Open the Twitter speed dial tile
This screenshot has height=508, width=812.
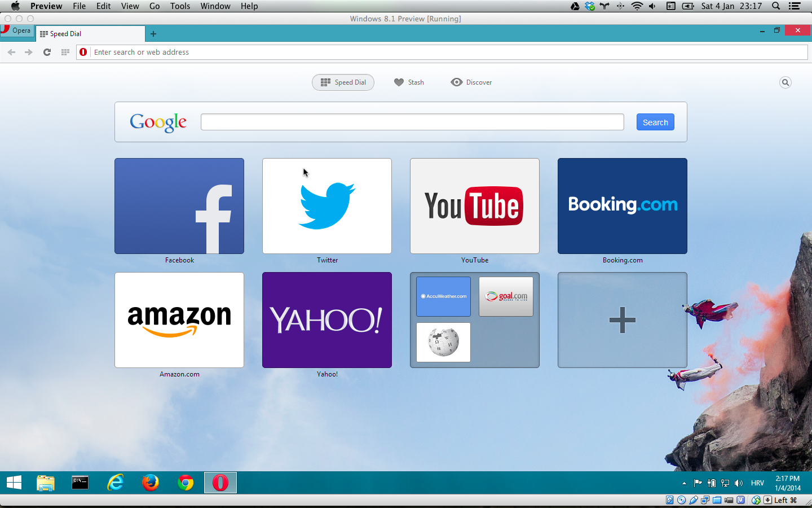[x=327, y=206]
